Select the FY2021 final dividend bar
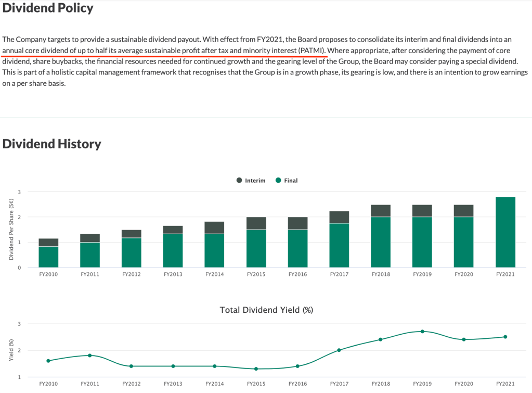532x393 pixels. tap(505, 232)
